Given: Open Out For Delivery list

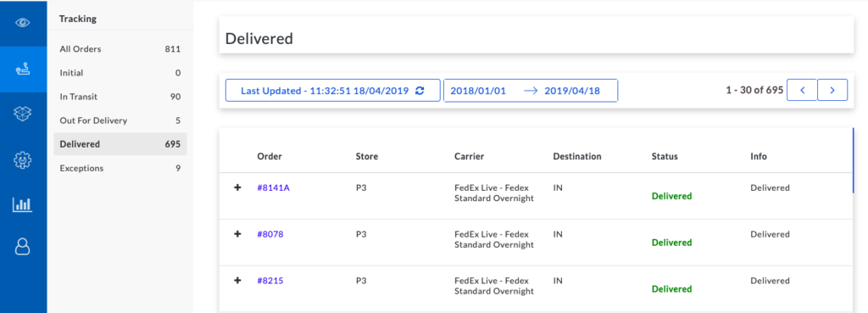Looking at the screenshot, I should pos(120,120).
